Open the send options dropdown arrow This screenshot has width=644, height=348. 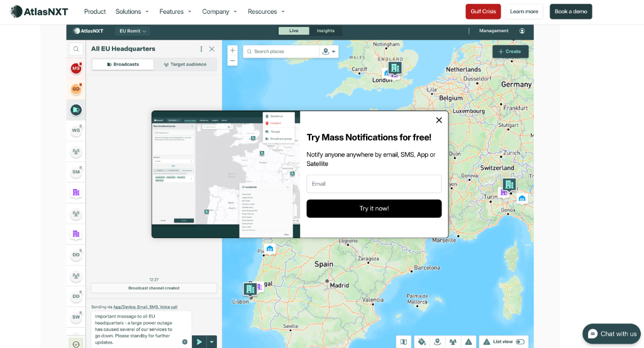(211, 342)
